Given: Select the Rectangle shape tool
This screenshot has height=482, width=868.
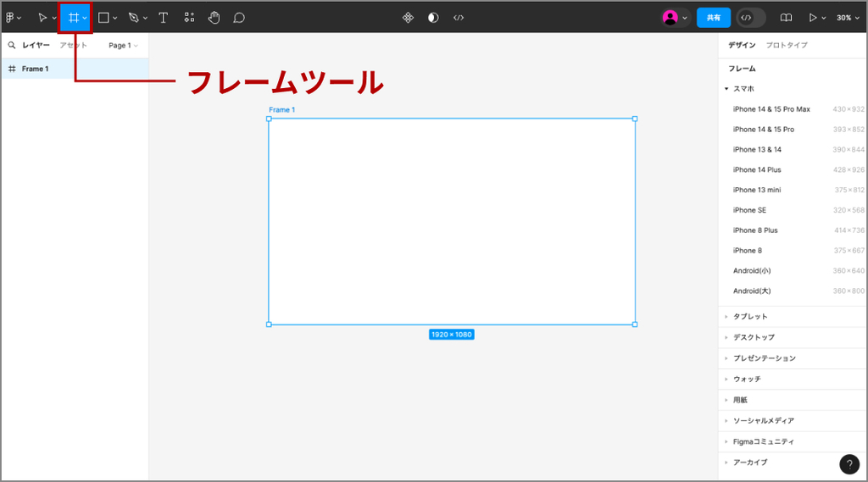Looking at the screenshot, I should pyautogui.click(x=103, y=17).
